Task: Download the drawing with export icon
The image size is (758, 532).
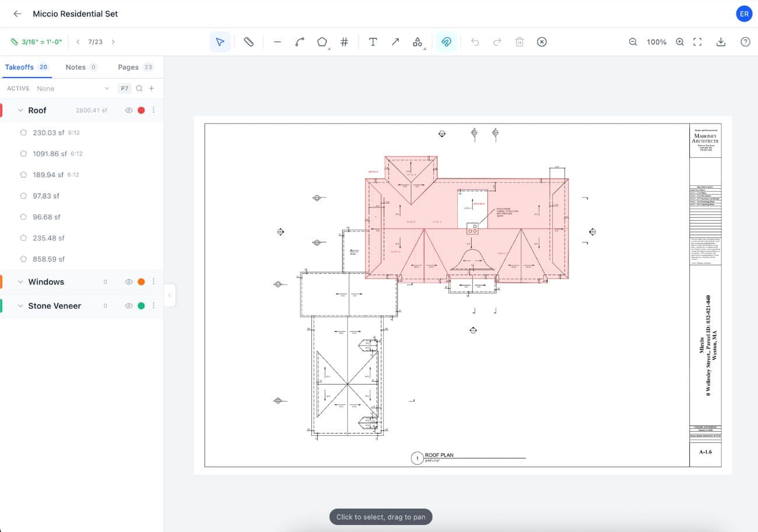Action: coord(721,41)
